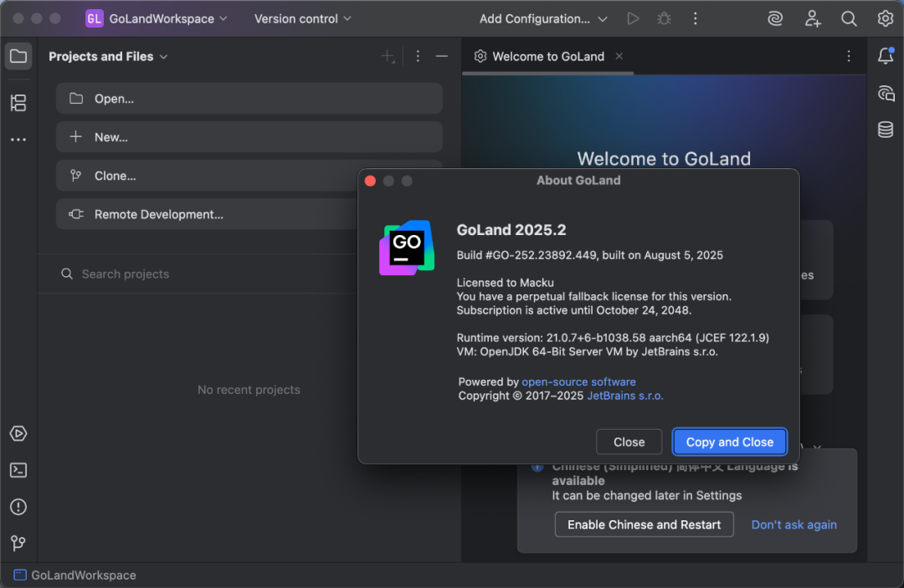904x588 pixels.
Task: Click the GL workspace badge icon
Action: click(94, 18)
